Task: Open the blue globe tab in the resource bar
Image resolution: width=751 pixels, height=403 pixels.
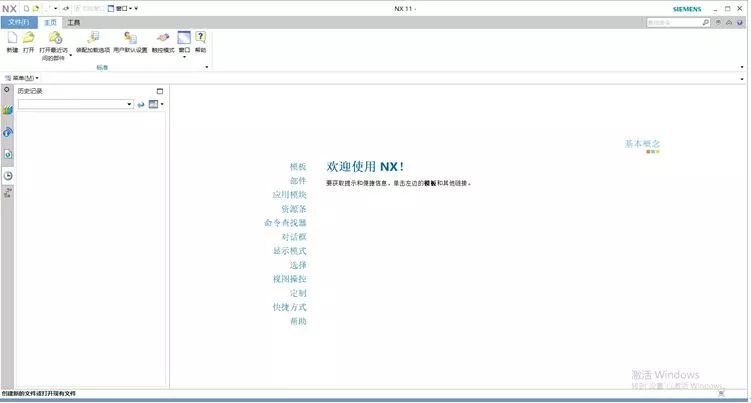Action: click(x=7, y=133)
